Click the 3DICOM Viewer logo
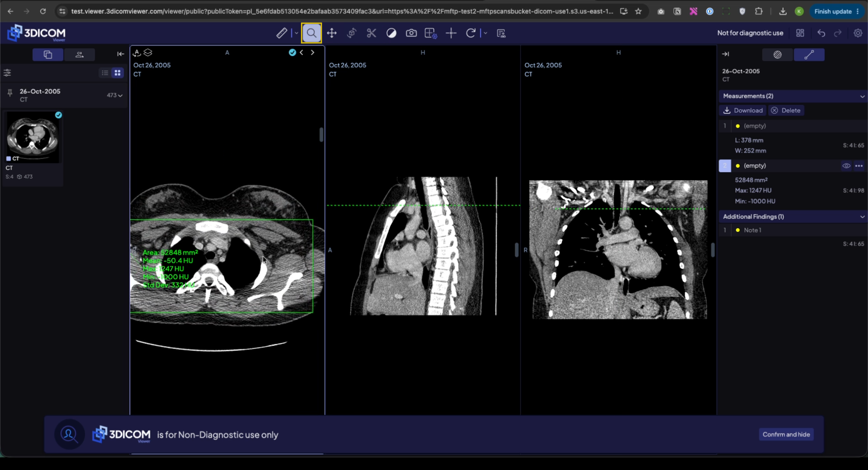This screenshot has width=868, height=470. (x=37, y=33)
